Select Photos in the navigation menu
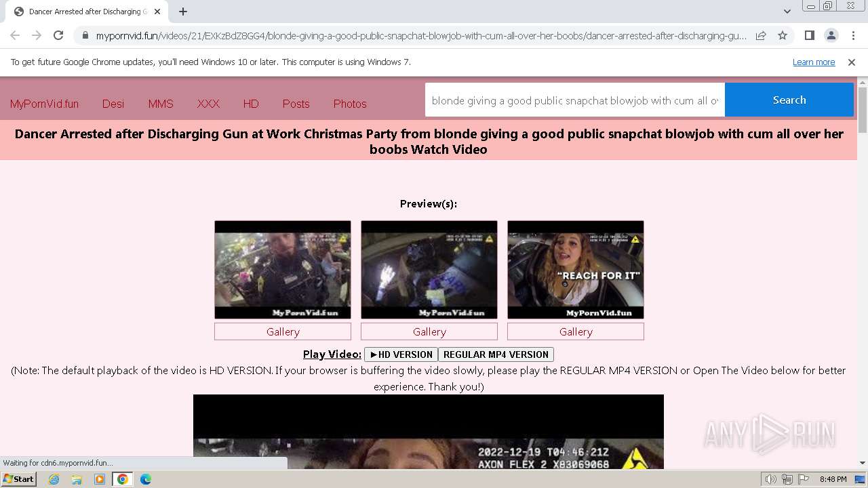Screen dimensions: 868x488 tap(350, 104)
